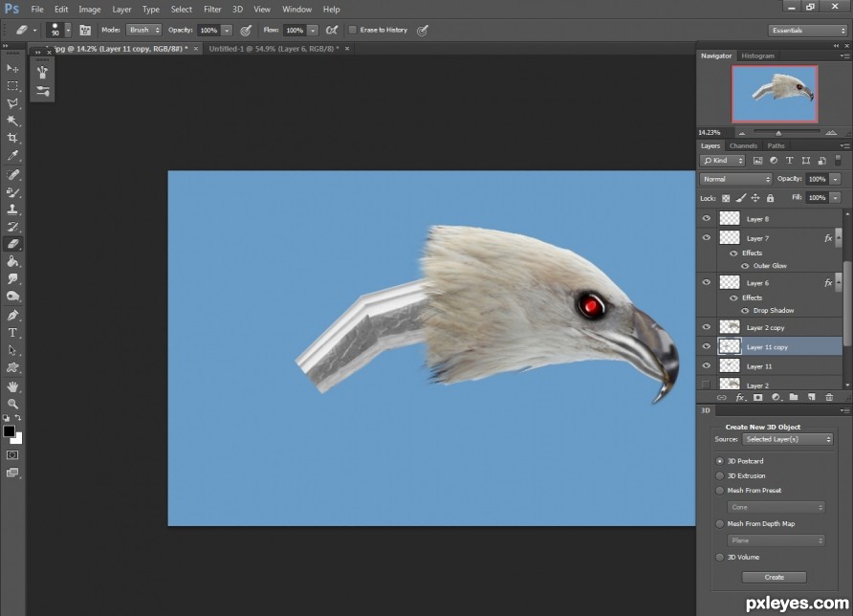This screenshot has height=616, width=853.
Task: Hide Layer 7 visibility eye
Action: pos(706,238)
